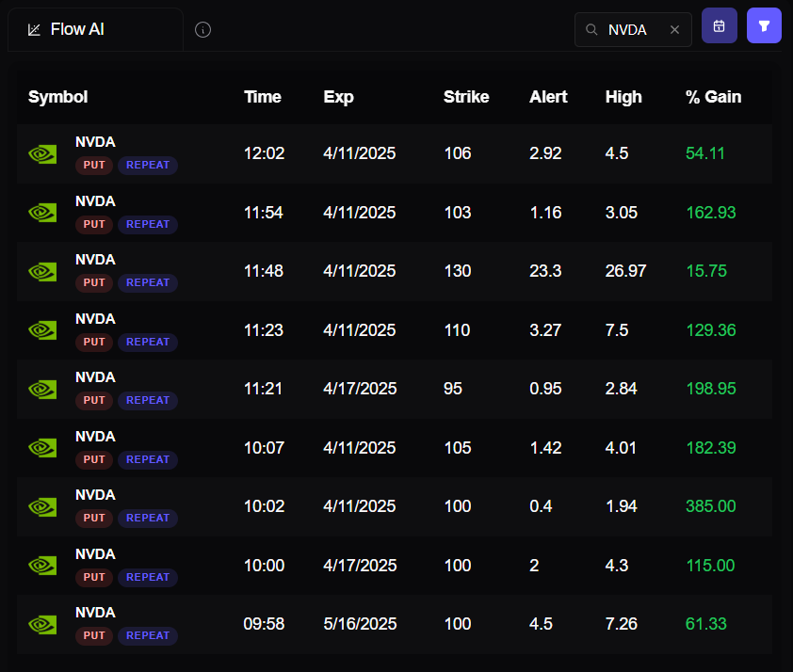This screenshot has height=672, width=793.
Task: Click PUT badge in 11:54 row
Action: [94, 224]
